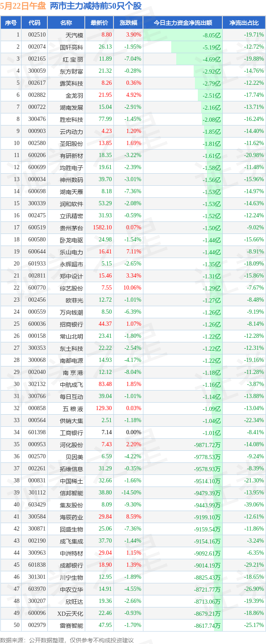Click outflow amount -8.05亿 for 天汽模

[x=212, y=35]
